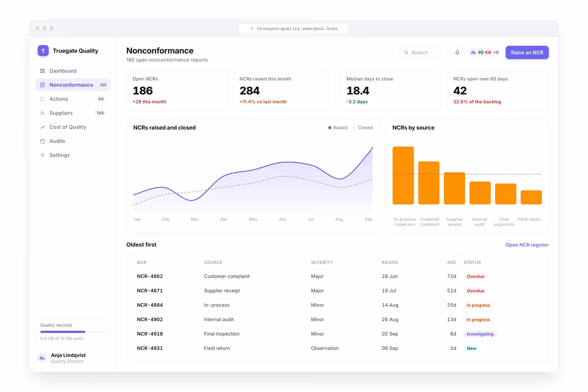Toggle the Closed series in legend
Image resolution: width=588 pixels, height=392 pixels.
pos(363,128)
